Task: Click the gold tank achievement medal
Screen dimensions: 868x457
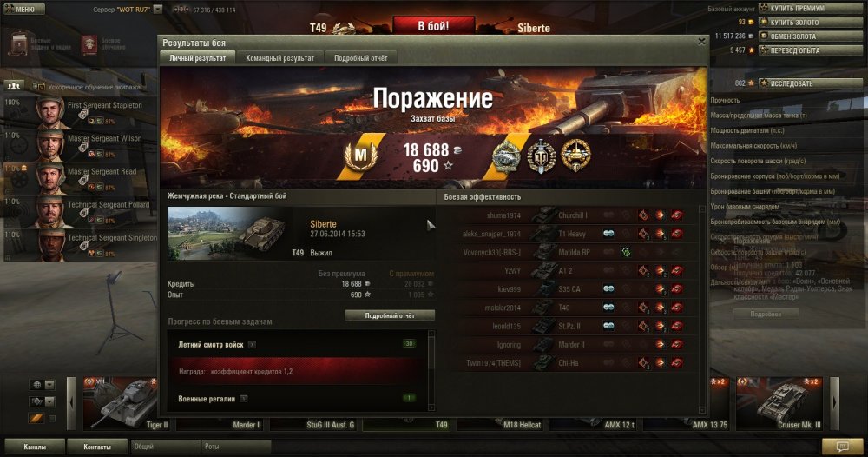Action: [575, 156]
